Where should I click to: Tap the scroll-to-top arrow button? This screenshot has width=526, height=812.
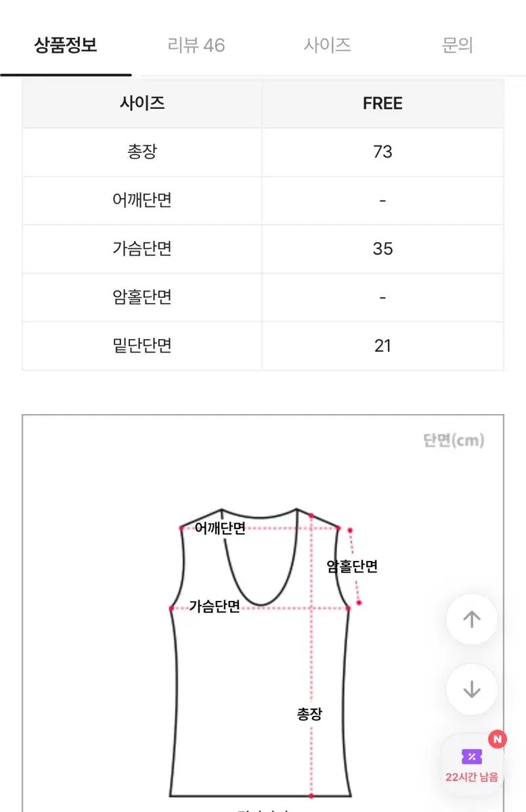coord(472,619)
